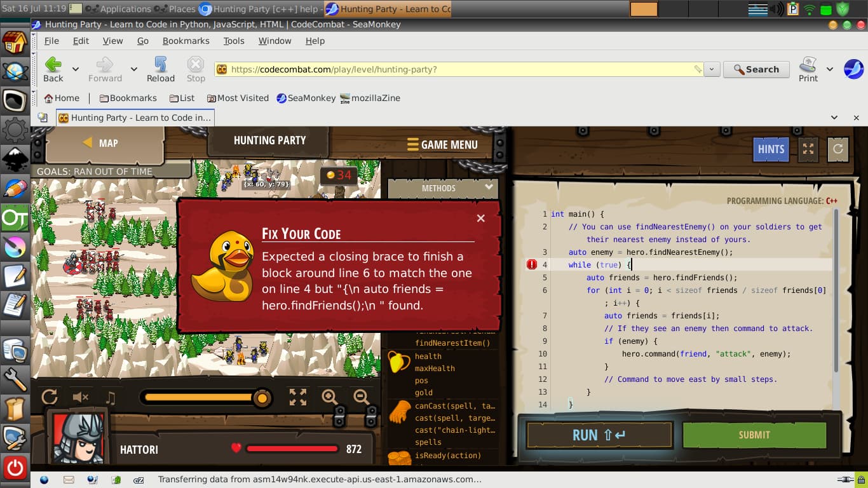The image size is (868, 488).
Task: Open the Forward history dropdown arrow
Action: point(133,69)
